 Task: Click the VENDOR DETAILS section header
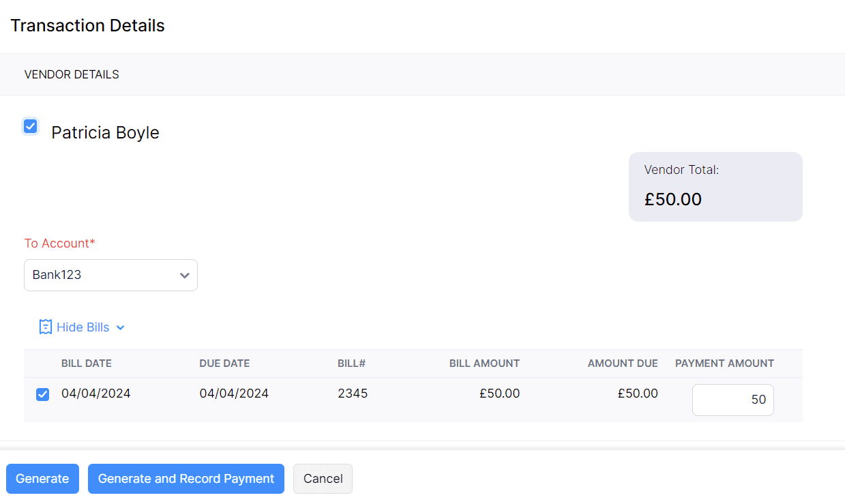[72, 74]
